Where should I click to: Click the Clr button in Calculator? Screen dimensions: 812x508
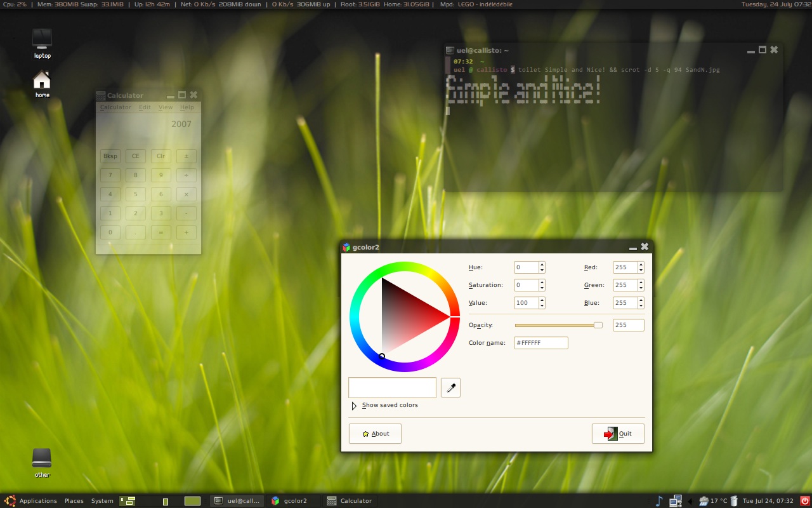(x=161, y=156)
